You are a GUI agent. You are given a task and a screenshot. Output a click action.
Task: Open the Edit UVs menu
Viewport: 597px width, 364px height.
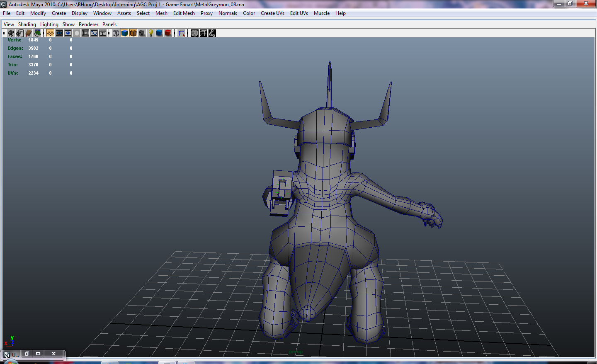299,13
